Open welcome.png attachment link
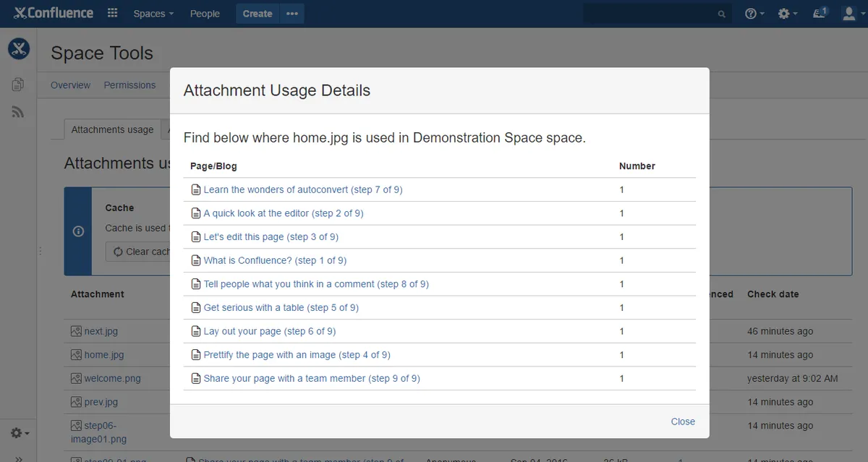Screen dimensions: 868x462 (x=112, y=378)
